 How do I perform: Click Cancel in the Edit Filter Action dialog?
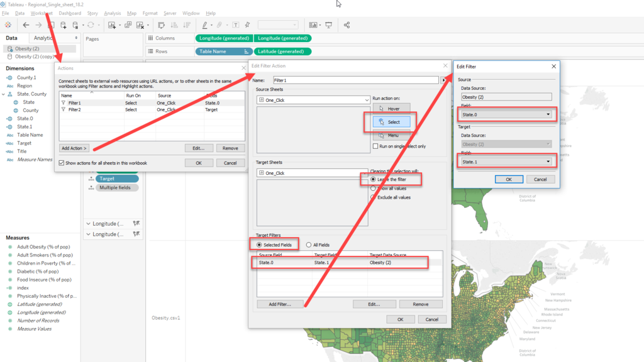432,319
